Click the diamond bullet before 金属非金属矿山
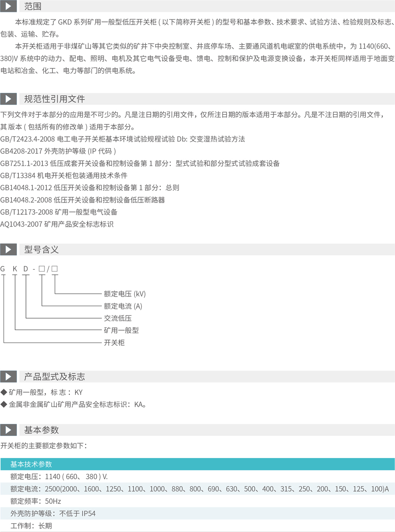The height and width of the screenshot is (532, 395). click(4, 404)
